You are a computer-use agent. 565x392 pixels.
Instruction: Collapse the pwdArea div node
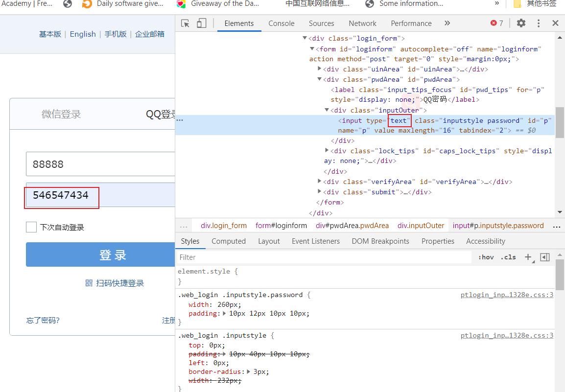319,79
